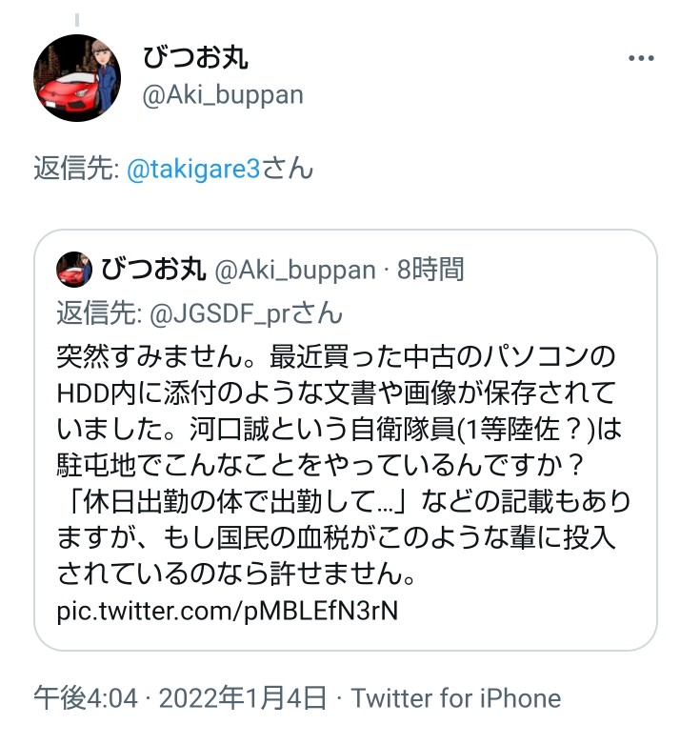The image size is (700, 745).
Task: Click the 午後4:04 time stamp
Action: click(86, 698)
